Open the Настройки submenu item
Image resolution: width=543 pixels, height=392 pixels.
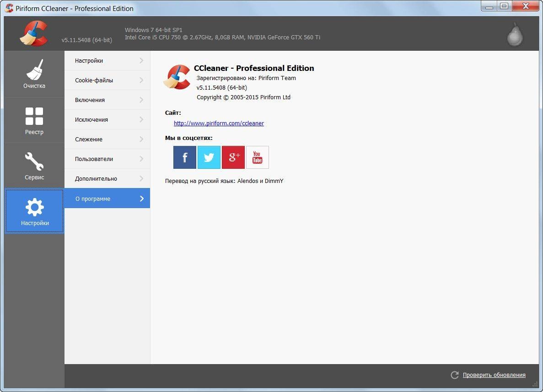[x=108, y=60]
